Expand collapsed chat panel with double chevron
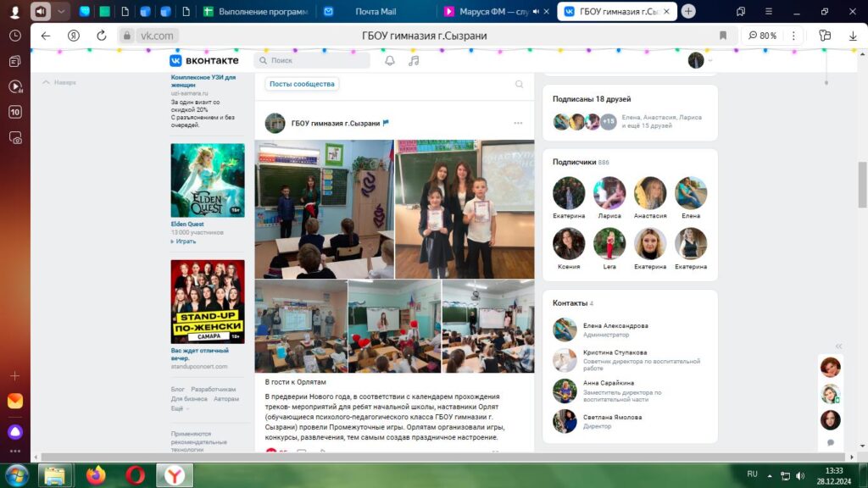The width and height of the screenshot is (868, 488). coord(838,347)
